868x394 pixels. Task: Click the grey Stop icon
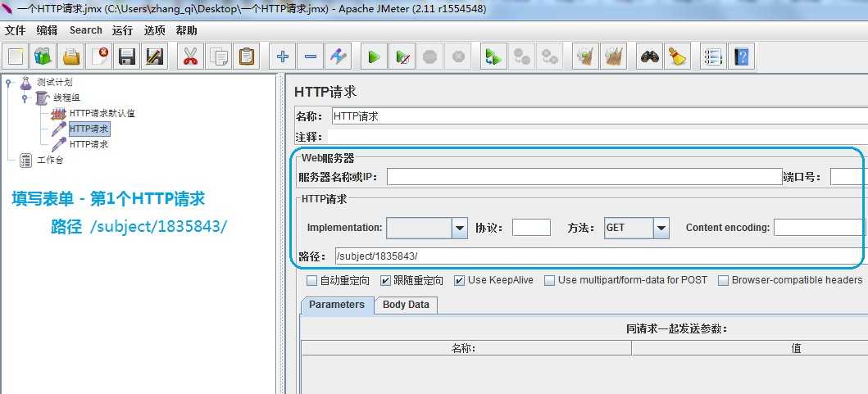(429, 57)
